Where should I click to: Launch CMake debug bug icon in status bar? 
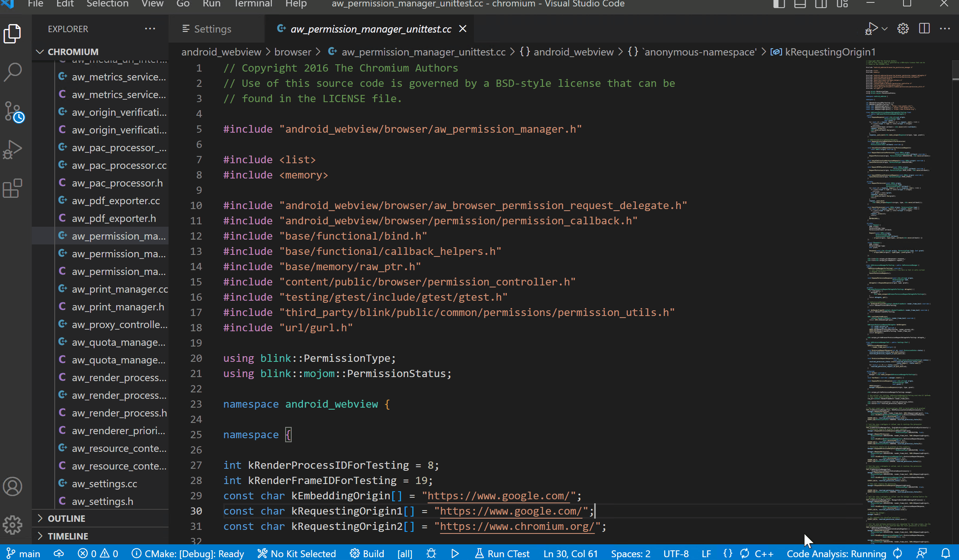coord(431,554)
